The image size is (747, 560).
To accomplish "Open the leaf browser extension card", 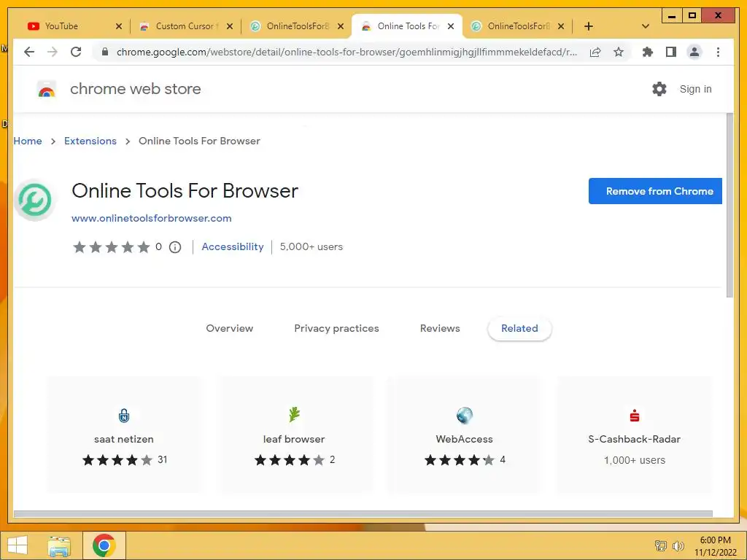I will [294, 435].
